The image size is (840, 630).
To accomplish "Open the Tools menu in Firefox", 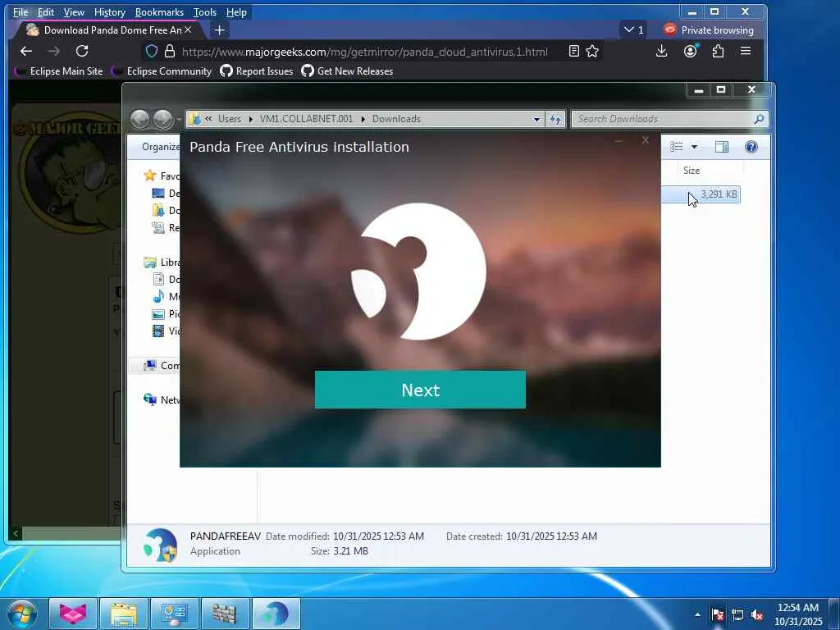I will click(204, 11).
